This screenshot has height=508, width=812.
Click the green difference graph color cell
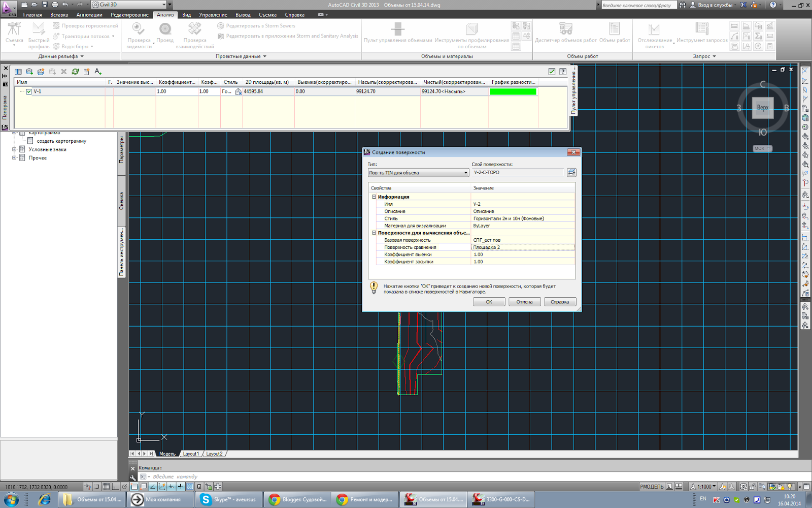click(513, 92)
